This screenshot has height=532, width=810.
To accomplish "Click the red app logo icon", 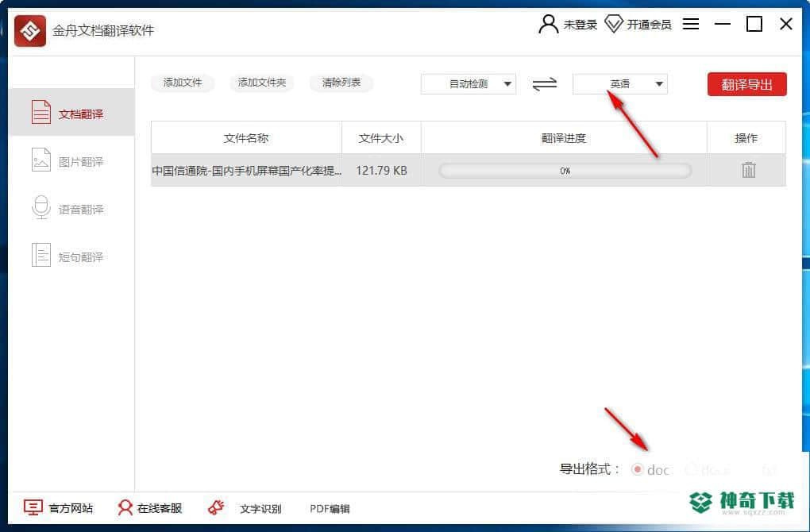I will [30, 31].
